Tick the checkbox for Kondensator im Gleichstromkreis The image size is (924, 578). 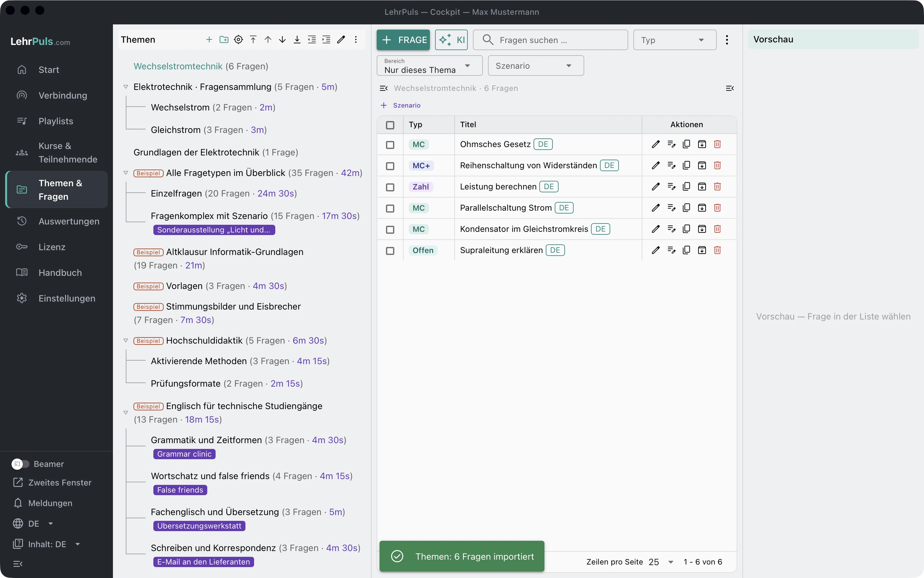390,230
